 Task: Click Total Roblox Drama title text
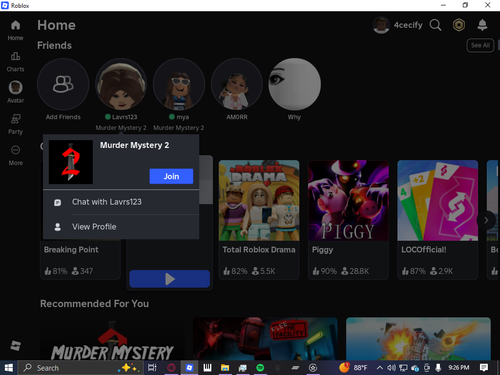(x=259, y=250)
